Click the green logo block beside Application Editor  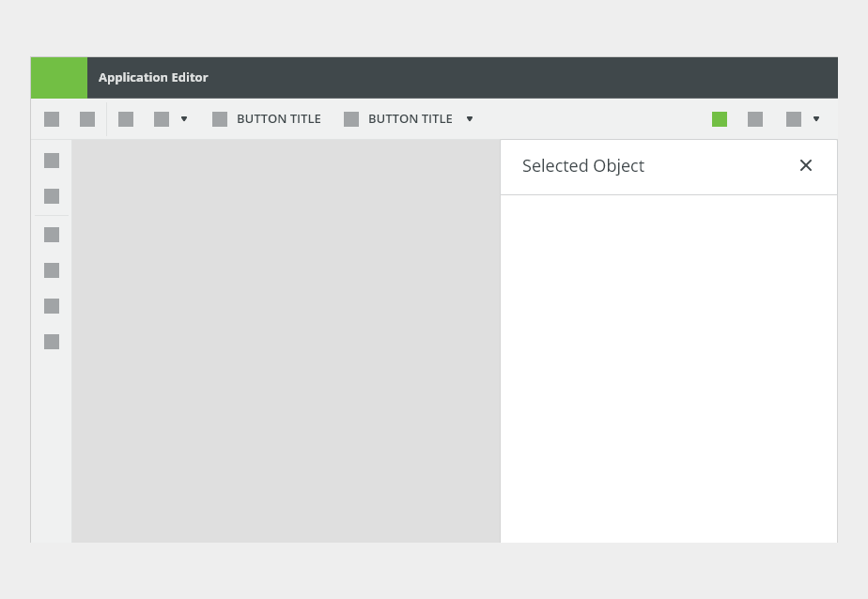pos(58,77)
